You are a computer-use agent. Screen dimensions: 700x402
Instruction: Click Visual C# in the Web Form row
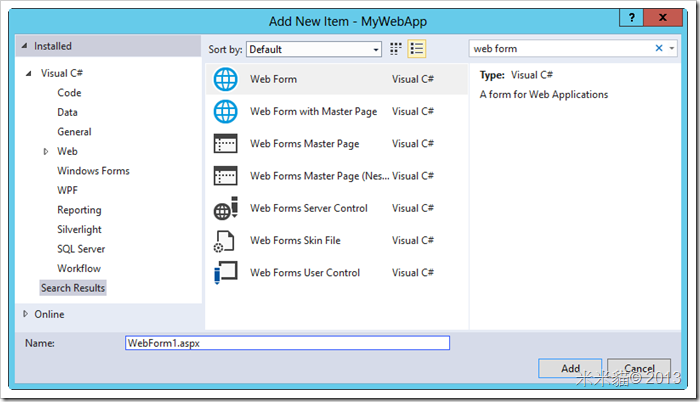(x=412, y=80)
